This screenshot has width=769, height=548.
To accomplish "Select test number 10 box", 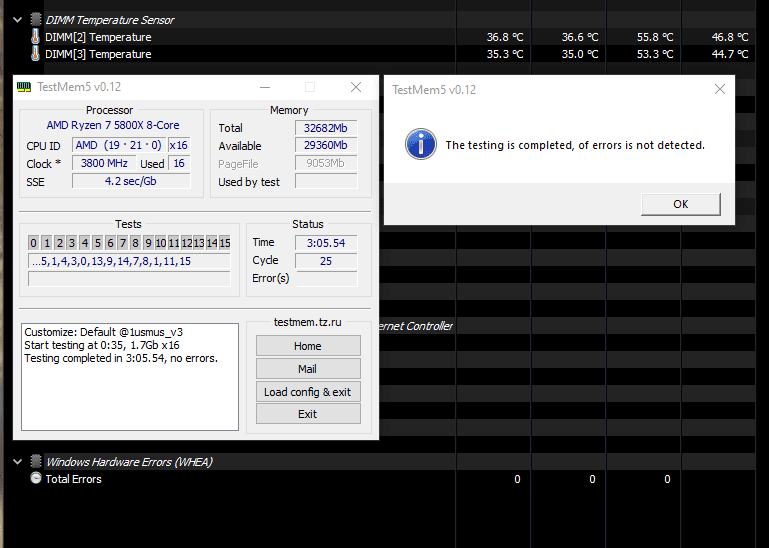I will (x=161, y=243).
